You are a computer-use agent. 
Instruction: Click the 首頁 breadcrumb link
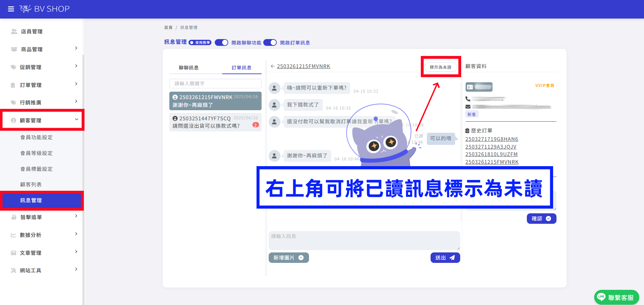point(168,28)
